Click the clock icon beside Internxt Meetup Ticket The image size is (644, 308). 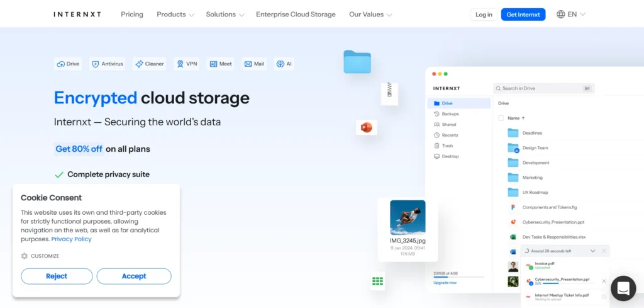click(x=604, y=297)
